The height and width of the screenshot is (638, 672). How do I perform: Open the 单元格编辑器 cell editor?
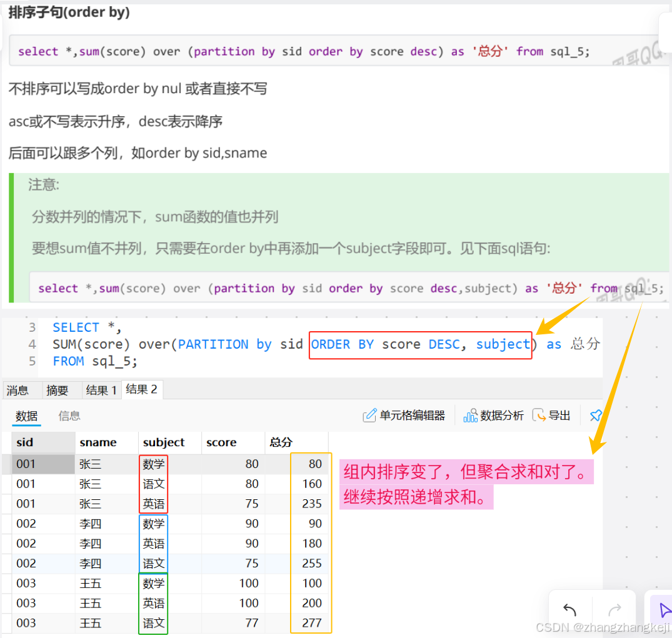click(404, 415)
